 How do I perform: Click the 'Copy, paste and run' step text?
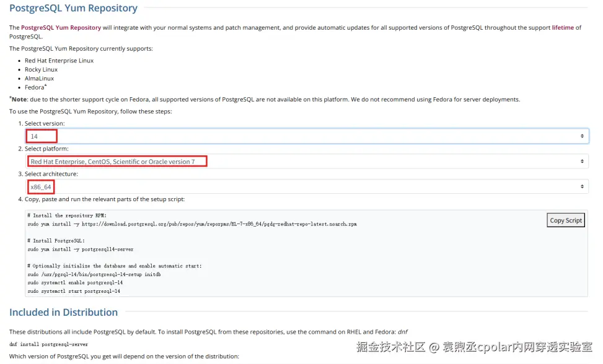coord(105,199)
